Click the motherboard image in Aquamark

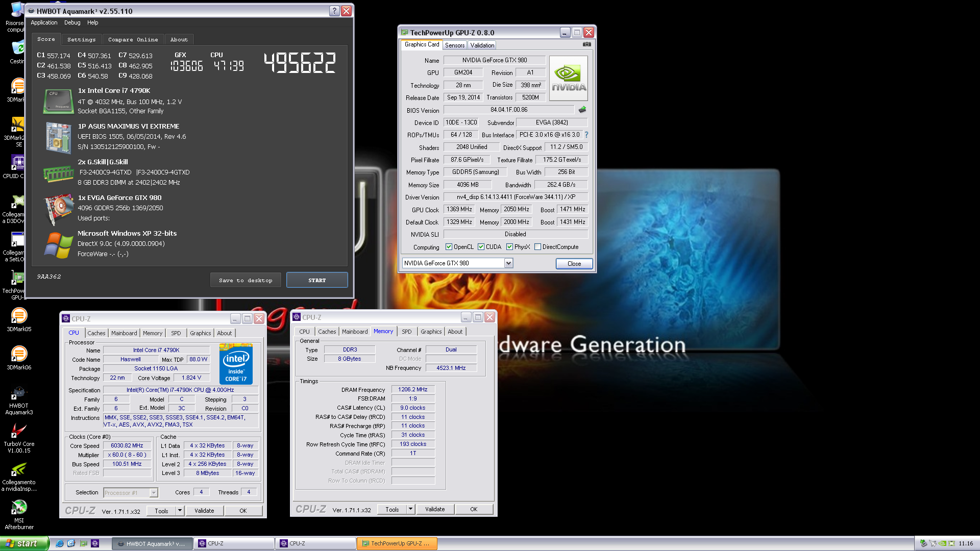[59, 137]
